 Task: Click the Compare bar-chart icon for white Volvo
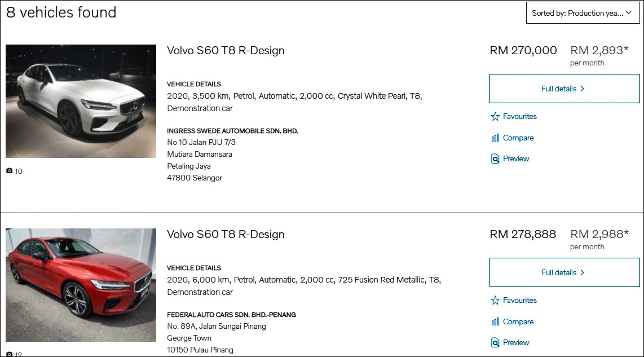(495, 138)
